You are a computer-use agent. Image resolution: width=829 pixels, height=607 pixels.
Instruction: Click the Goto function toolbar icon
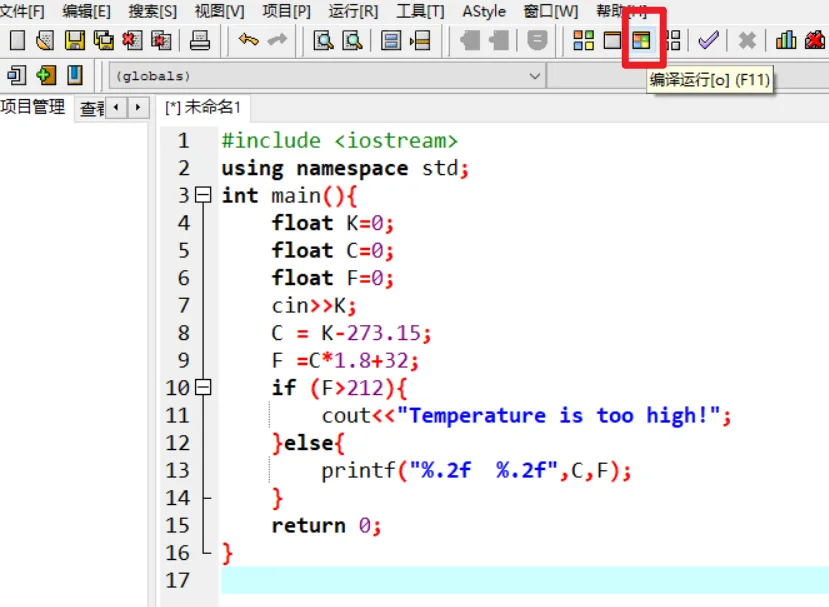[x=391, y=40]
